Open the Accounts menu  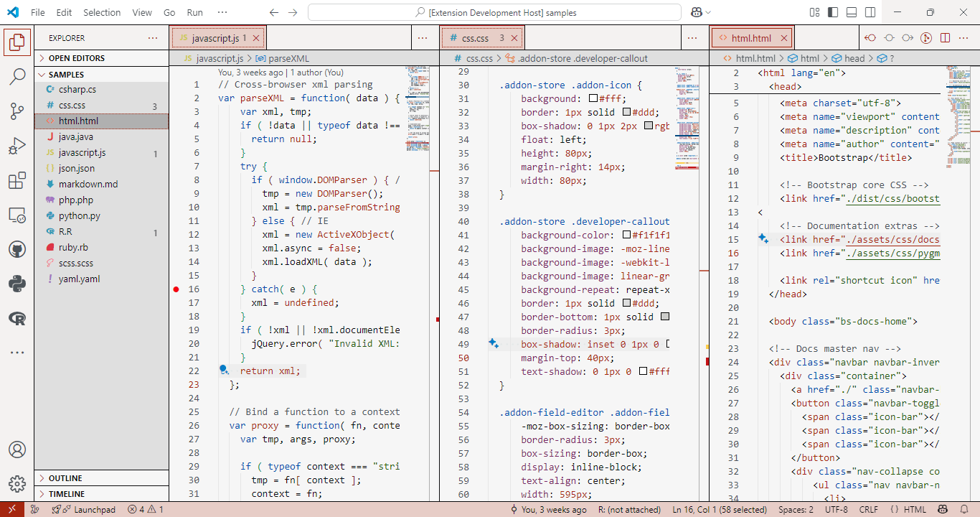(17, 450)
